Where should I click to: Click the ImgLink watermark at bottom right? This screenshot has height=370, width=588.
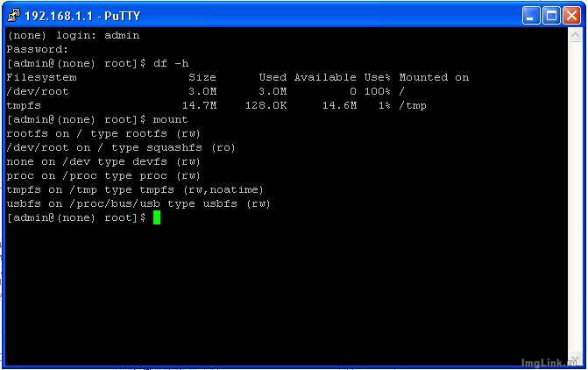coord(552,362)
